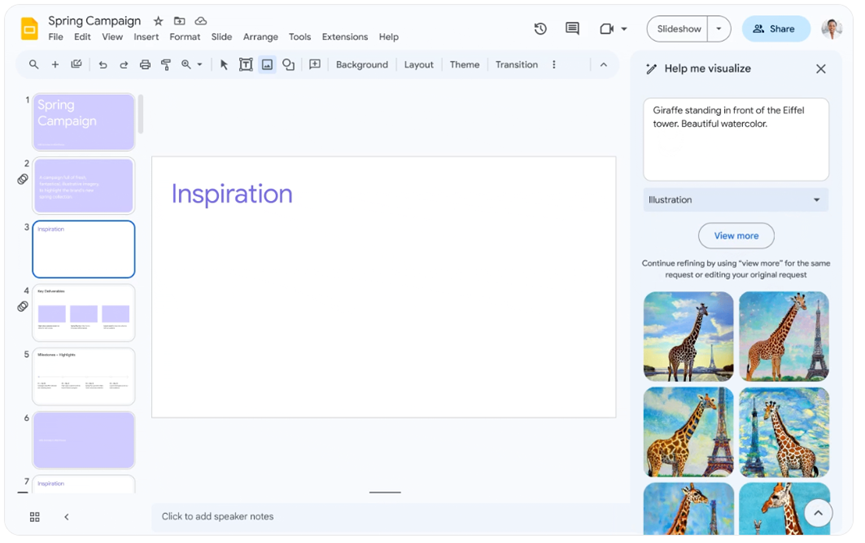Select the first generated giraffe image
Screen dimensions: 865x543
pyautogui.click(x=688, y=336)
